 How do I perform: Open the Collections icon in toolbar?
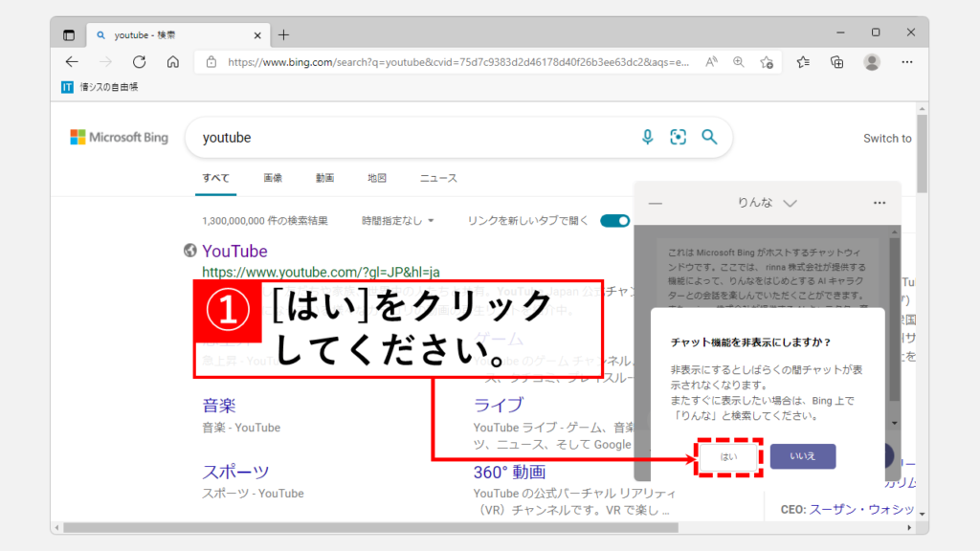click(x=836, y=62)
